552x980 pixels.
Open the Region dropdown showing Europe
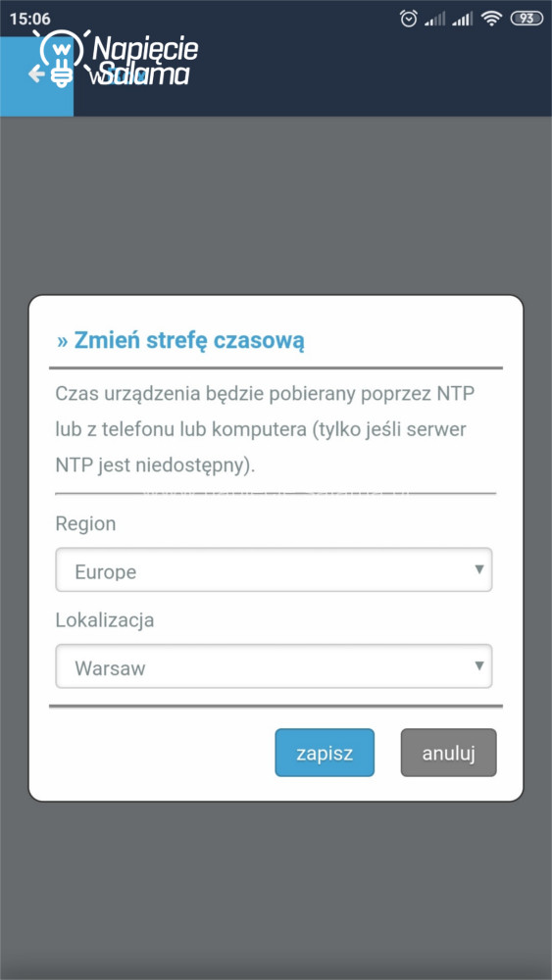(274, 570)
